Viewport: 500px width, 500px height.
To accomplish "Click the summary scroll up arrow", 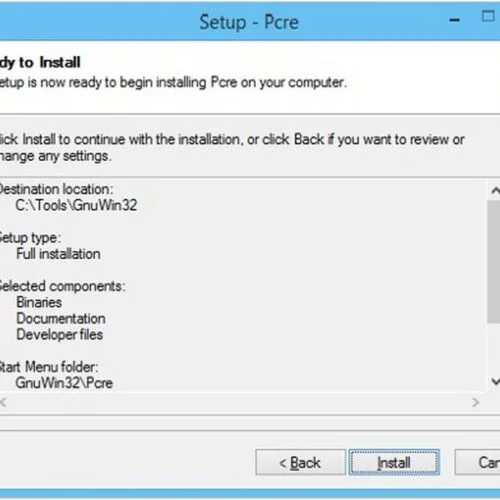I will pyautogui.click(x=495, y=191).
